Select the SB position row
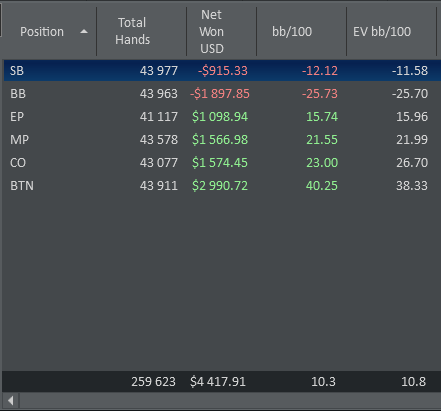The image size is (441, 411). tap(222, 71)
